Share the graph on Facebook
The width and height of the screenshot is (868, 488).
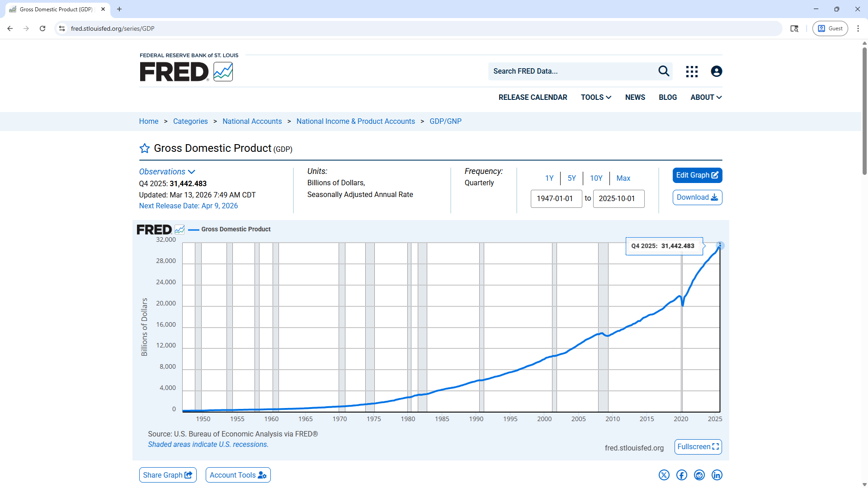tap(681, 475)
